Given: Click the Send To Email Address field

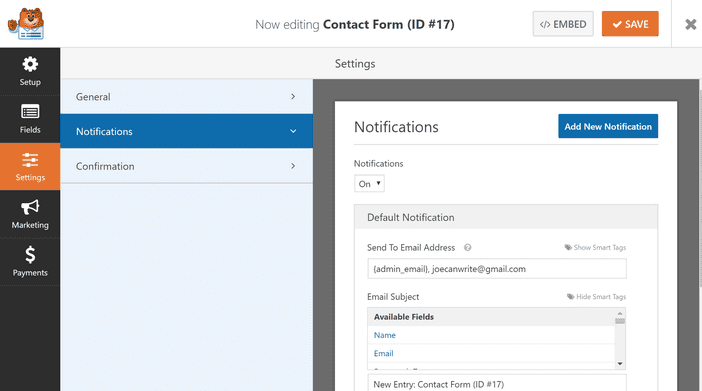Looking at the screenshot, I should click(497, 269).
